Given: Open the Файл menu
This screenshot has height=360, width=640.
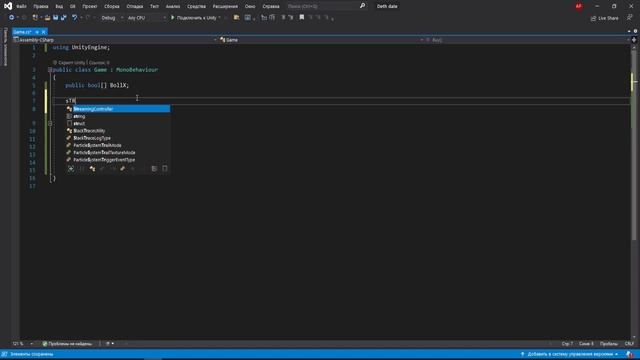Looking at the screenshot, I should [21, 7].
